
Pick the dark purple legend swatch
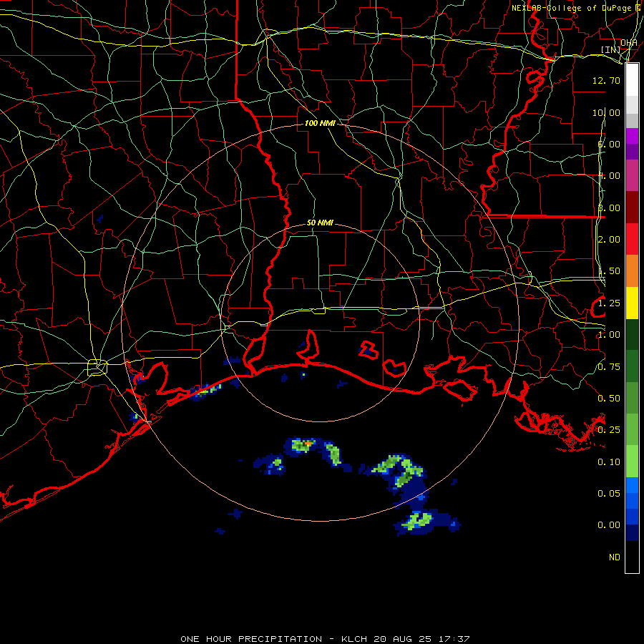[632, 152]
